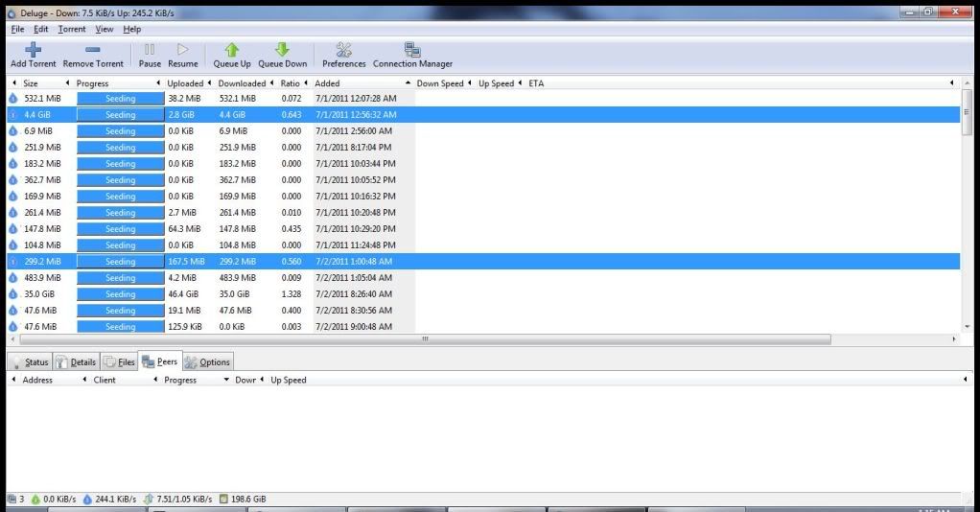Screen dimensions: 980x512
Task: Sort torrents by Downloaded column header
Action: coord(244,83)
